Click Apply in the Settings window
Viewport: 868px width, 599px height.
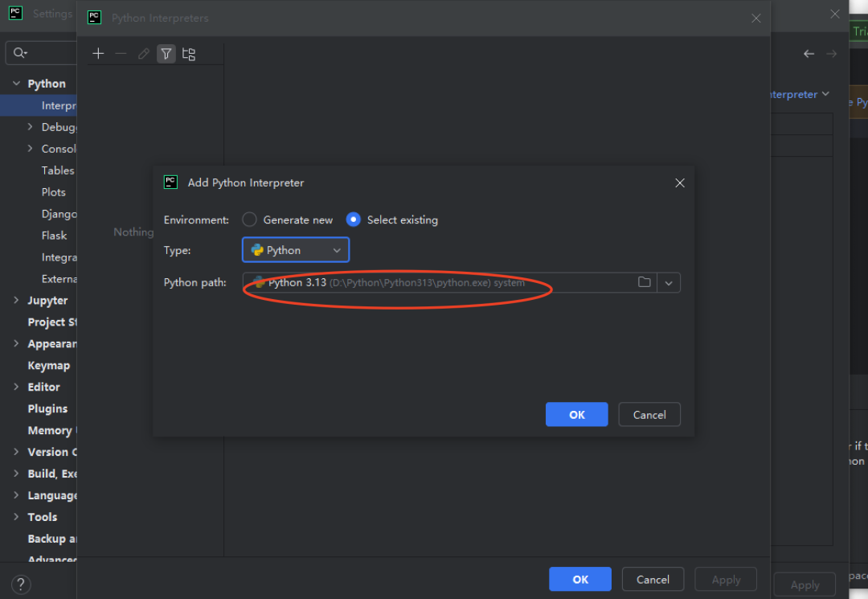pyautogui.click(x=805, y=585)
